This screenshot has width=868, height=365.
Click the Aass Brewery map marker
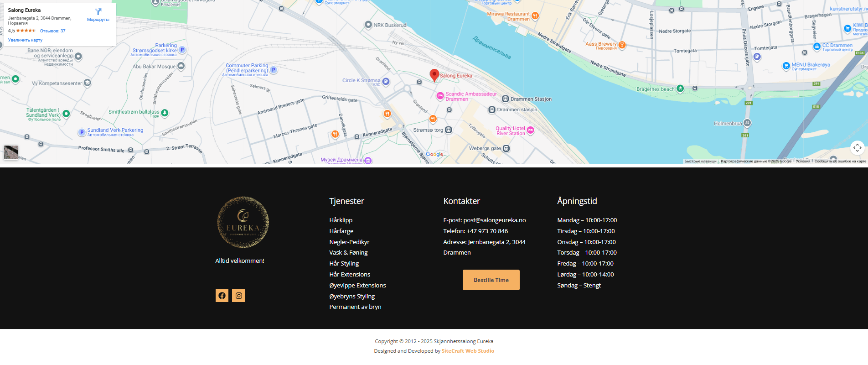tap(622, 45)
